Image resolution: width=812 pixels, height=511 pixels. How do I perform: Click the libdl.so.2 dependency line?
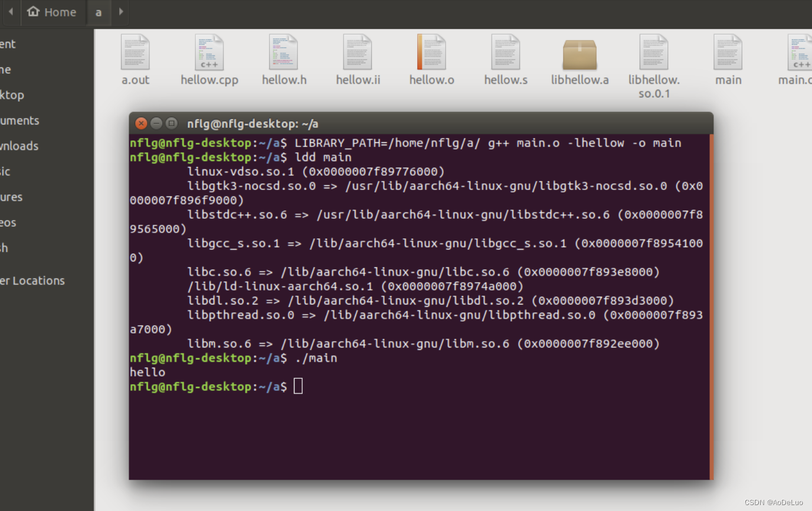(x=431, y=300)
